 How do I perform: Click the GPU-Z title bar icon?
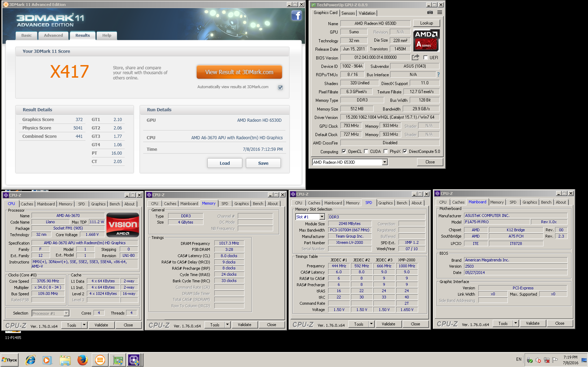click(x=313, y=5)
